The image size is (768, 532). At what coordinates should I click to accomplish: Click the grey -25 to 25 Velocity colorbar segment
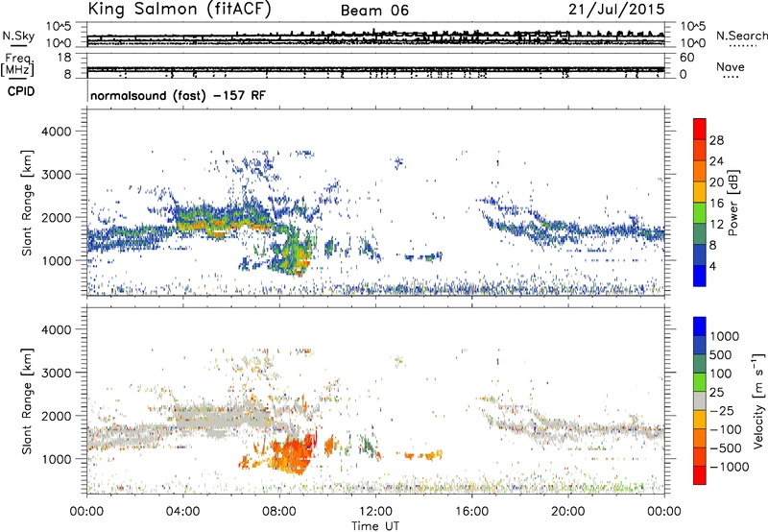click(x=700, y=400)
